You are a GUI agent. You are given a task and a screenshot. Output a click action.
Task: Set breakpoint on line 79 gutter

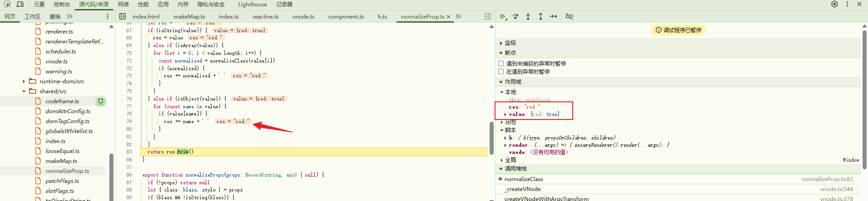click(129, 121)
